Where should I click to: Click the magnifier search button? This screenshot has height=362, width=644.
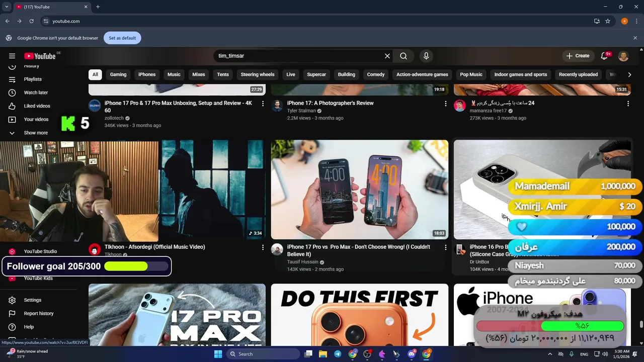tap(404, 56)
